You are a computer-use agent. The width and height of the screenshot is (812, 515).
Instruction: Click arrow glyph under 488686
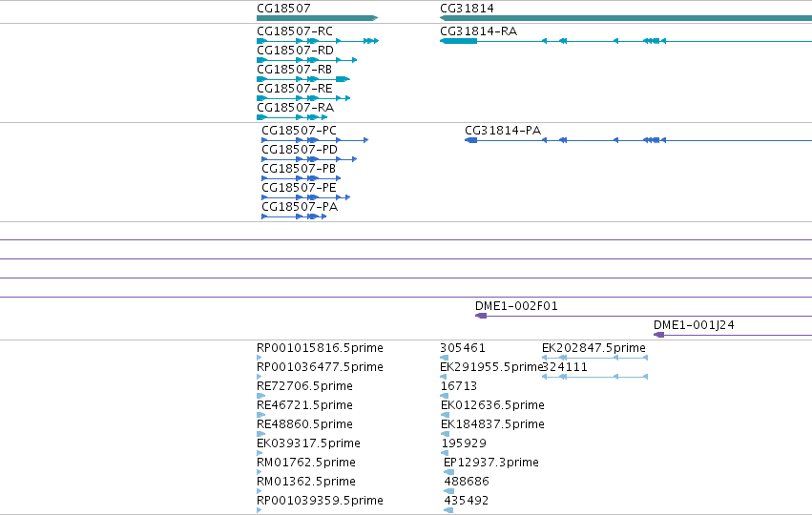449,491
